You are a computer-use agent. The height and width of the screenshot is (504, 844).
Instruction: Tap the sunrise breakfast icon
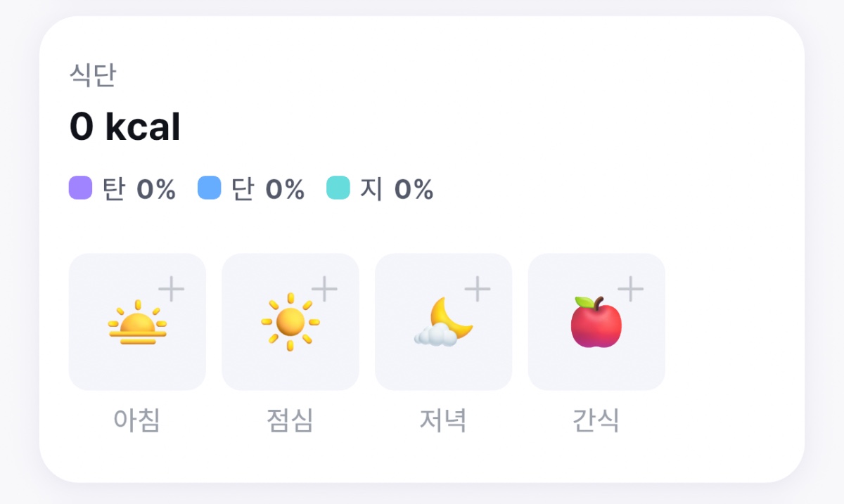click(x=137, y=325)
